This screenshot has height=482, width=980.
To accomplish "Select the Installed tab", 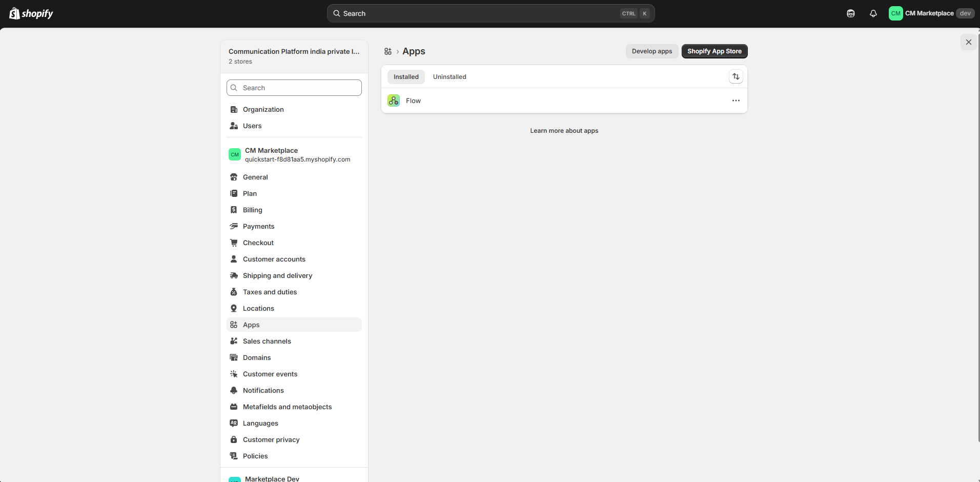I will coord(406,77).
